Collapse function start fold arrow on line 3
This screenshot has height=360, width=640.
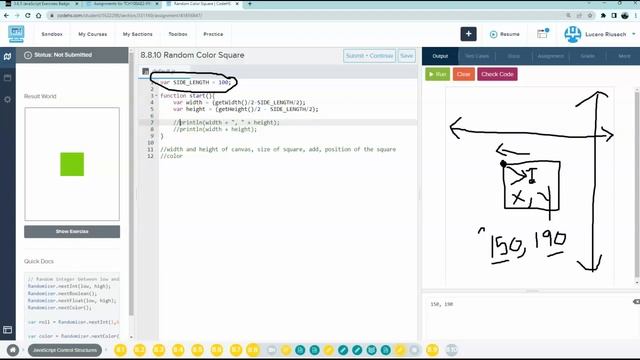pyautogui.click(x=156, y=96)
